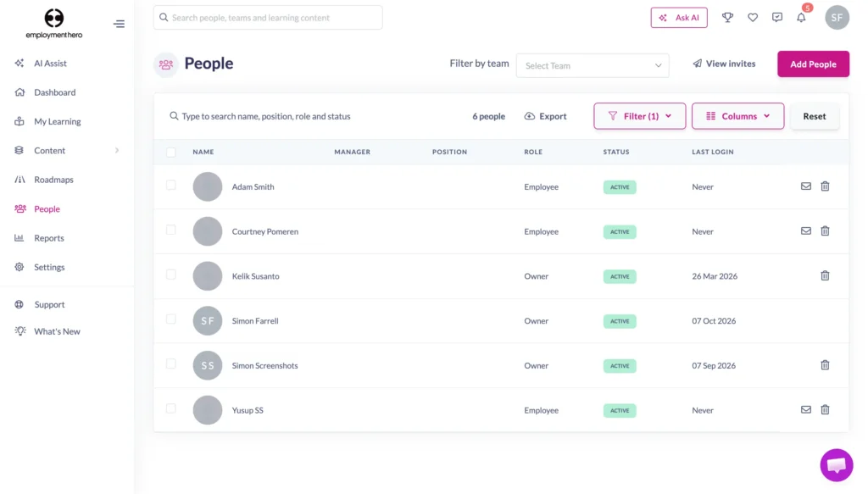Screen dimensions: 868x494
Task: Click View invites
Action: pos(724,64)
